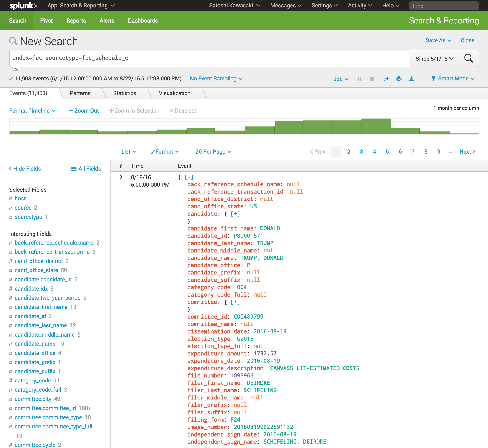Screen dimensions: 488x448
Task: Click the TRUMP candidate_last_name value
Action: click(x=265, y=243)
